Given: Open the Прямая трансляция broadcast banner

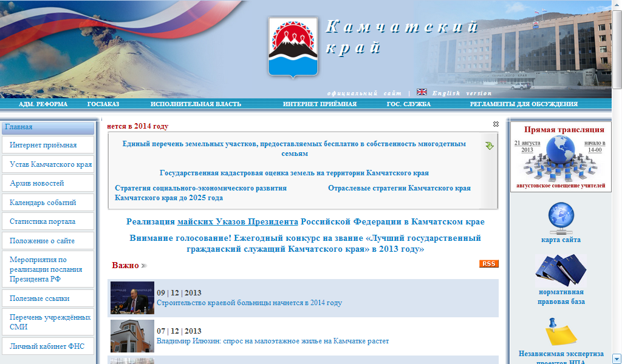Looking at the screenshot, I should tap(561, 157).
